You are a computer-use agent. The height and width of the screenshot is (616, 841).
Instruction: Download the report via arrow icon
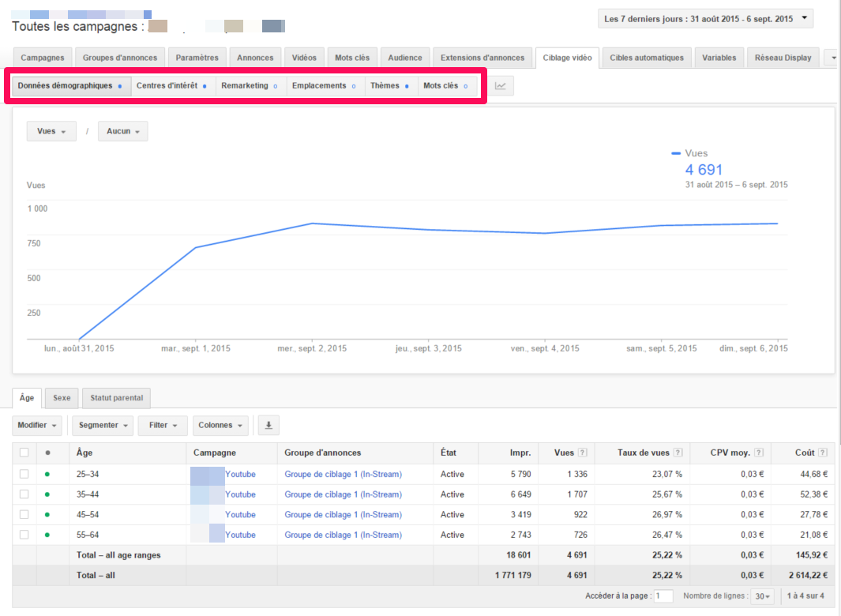point(268,426)
